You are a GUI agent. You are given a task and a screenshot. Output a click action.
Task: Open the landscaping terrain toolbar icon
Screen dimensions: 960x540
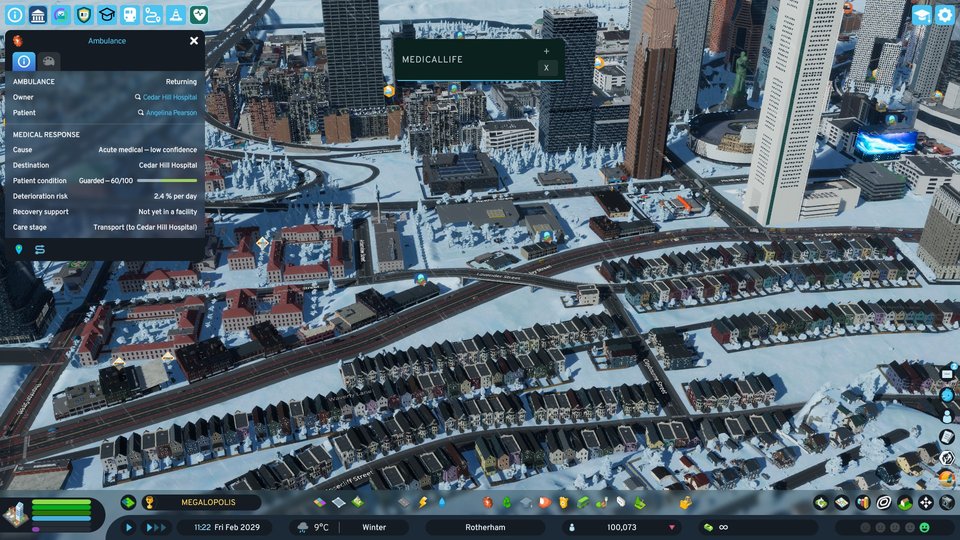click(x=639, y=503)
